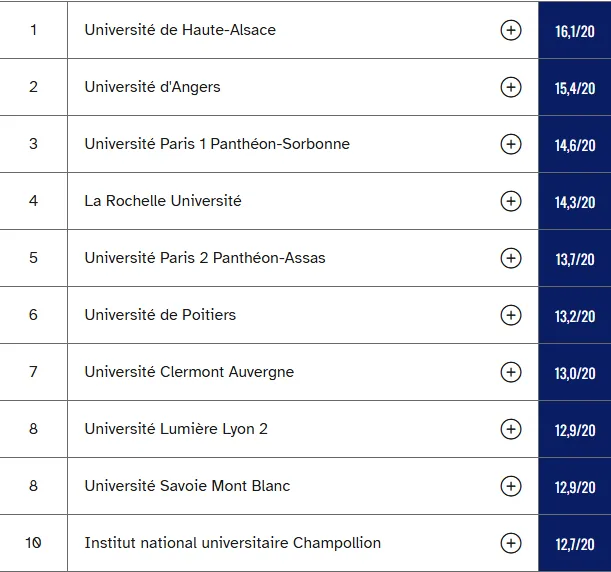This screenshot has width=611, height=572.
Task: Click the 12,7/20 score badge
Action: tap(575, 543)
